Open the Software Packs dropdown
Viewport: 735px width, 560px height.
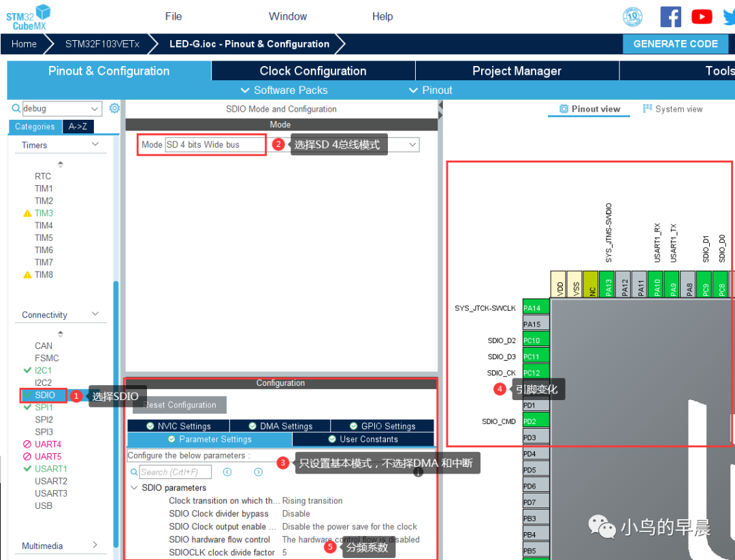[284, 90]
